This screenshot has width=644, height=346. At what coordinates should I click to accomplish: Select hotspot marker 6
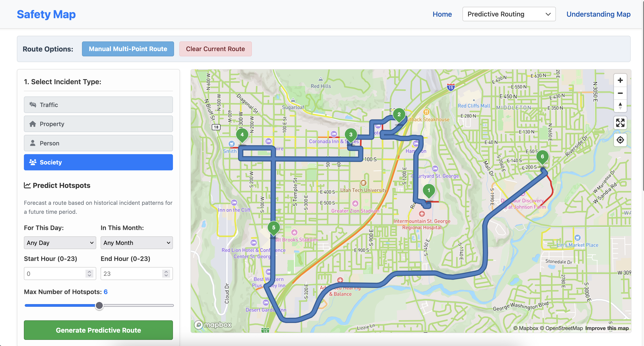[x=542, y=157]
